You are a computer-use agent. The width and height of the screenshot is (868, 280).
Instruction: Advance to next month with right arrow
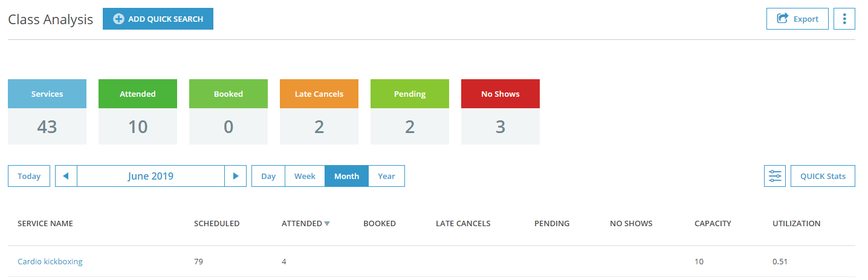[x=236, y=176]
